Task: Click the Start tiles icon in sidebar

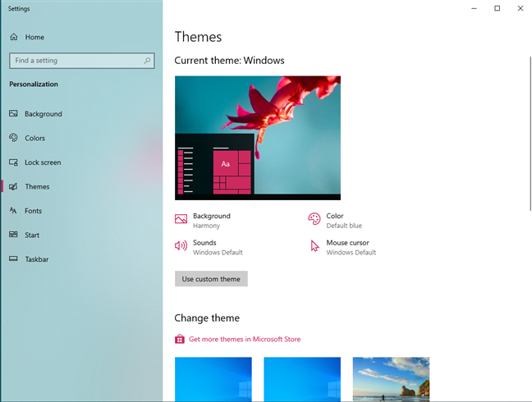Action: pos(13,235)
